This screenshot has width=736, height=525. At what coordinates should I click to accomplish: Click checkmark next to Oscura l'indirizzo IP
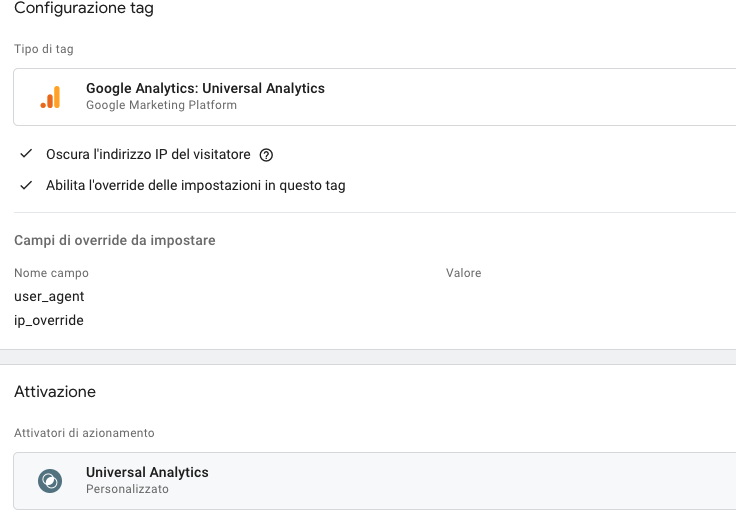(x=26, y=154)
